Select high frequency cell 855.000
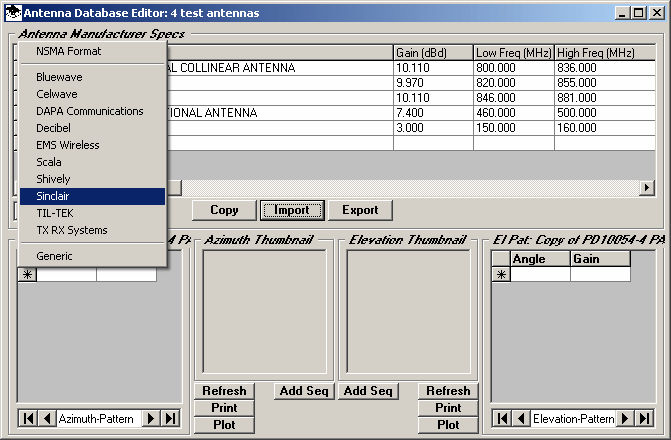The image size is (671, 440). coord(605,83)
